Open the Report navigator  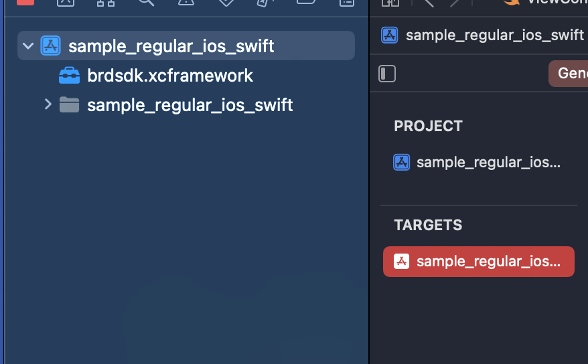346,2
